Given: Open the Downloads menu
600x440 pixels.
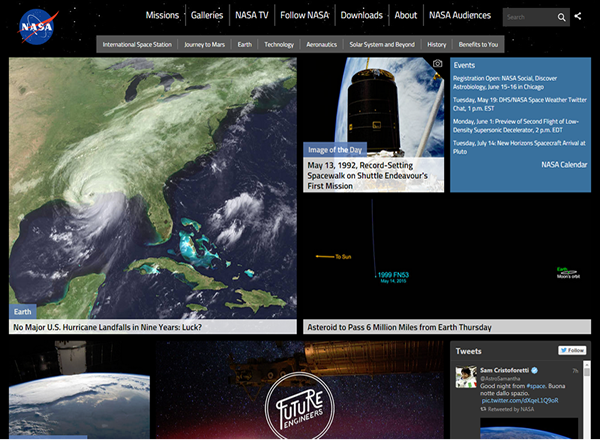Looking at the screenshot, I should click(x=362, y=15).
